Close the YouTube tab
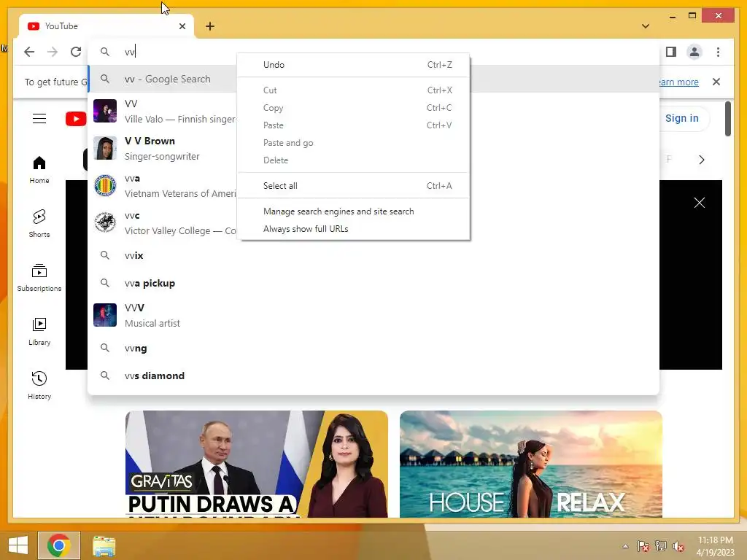The height and width of the screenshot is (560, 747). (182, 26)
